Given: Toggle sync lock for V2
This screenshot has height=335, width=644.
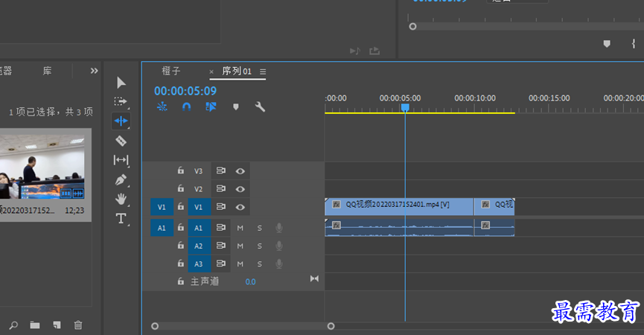Looking at the screenshot, I should (x=221, y=188).
